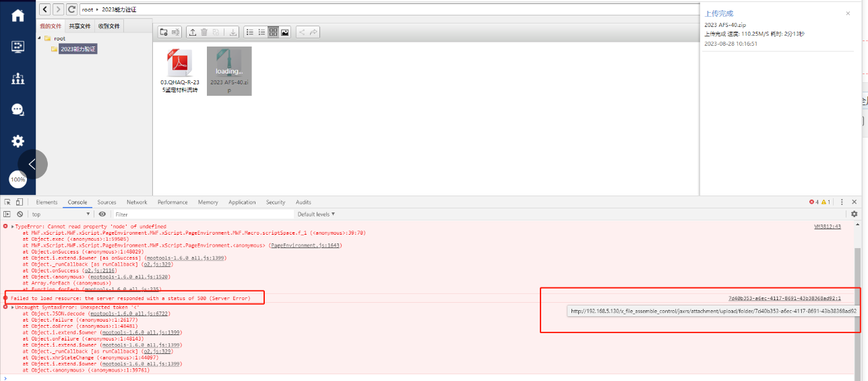The width and height of the screenshot is (868, 381).
Task: Switch to detailed list view
Action: [x=261, y=32]
